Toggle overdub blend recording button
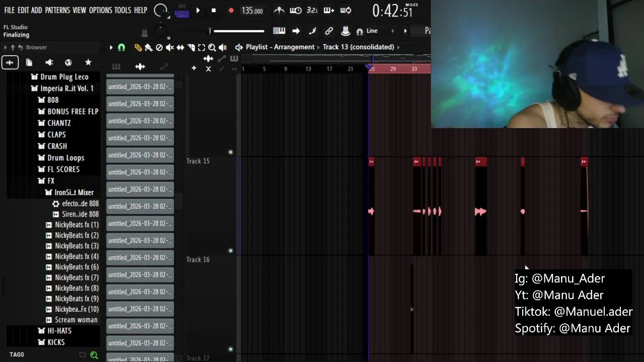 tap(329, 10)
